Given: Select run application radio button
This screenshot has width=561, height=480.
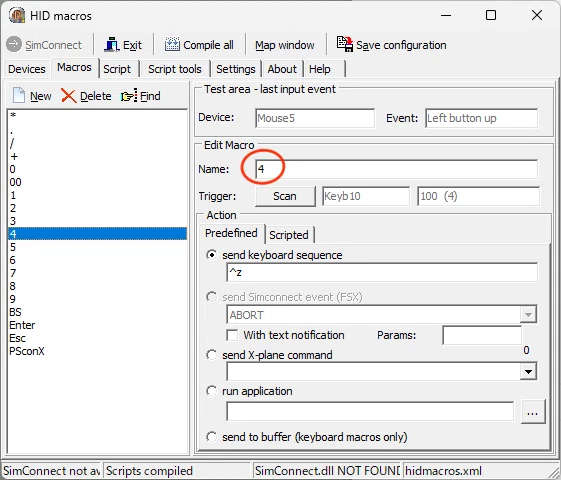Looking at the screenshot, I should (211, 391).
